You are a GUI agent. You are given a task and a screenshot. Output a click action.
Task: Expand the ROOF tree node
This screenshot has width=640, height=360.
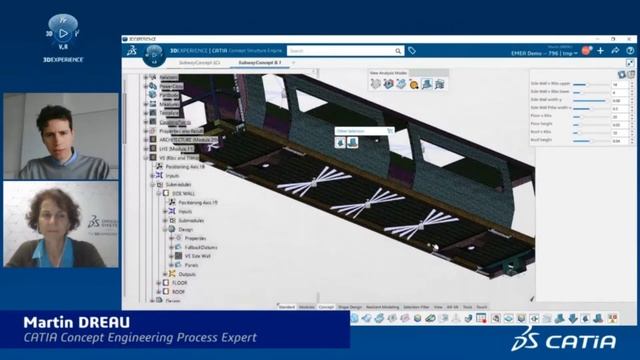pyautogui.click(x=159, y=292)
